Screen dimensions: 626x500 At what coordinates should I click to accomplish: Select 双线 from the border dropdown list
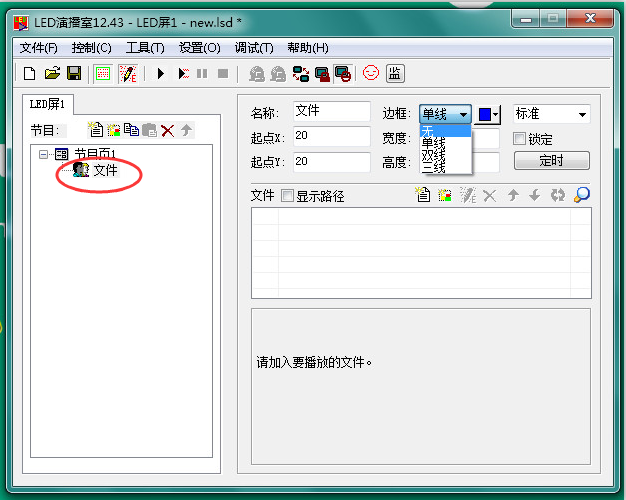pos(434,155)
